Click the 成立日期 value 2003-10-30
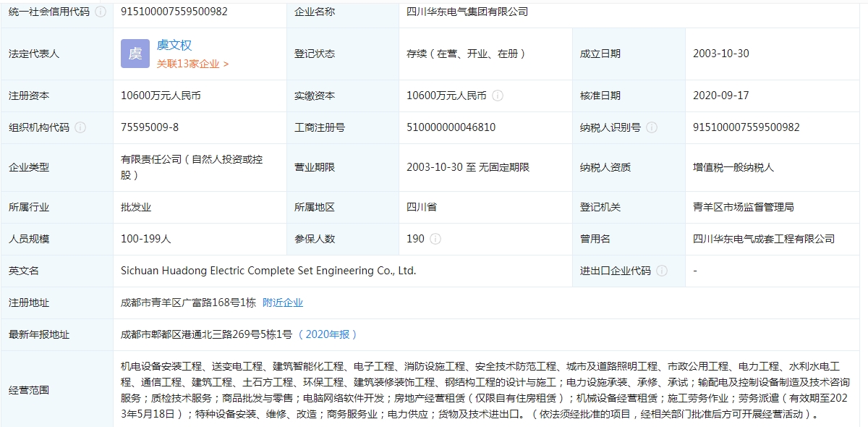Screen dimensions: 868x427 (720, 54)
